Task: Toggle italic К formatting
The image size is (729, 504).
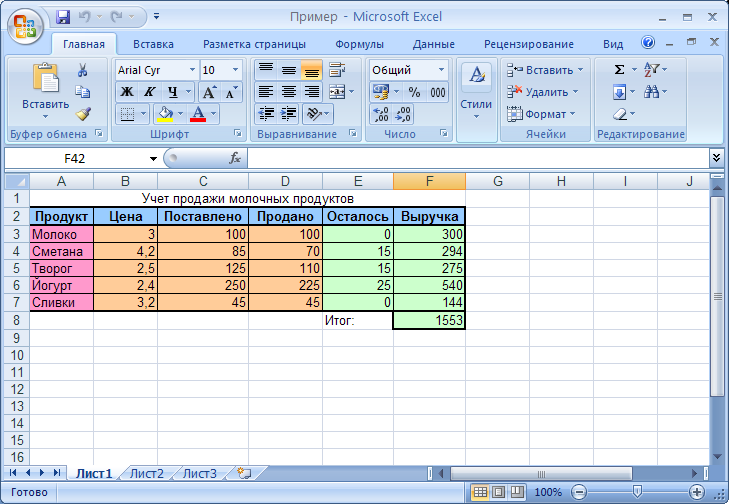Action: [149, 92]
